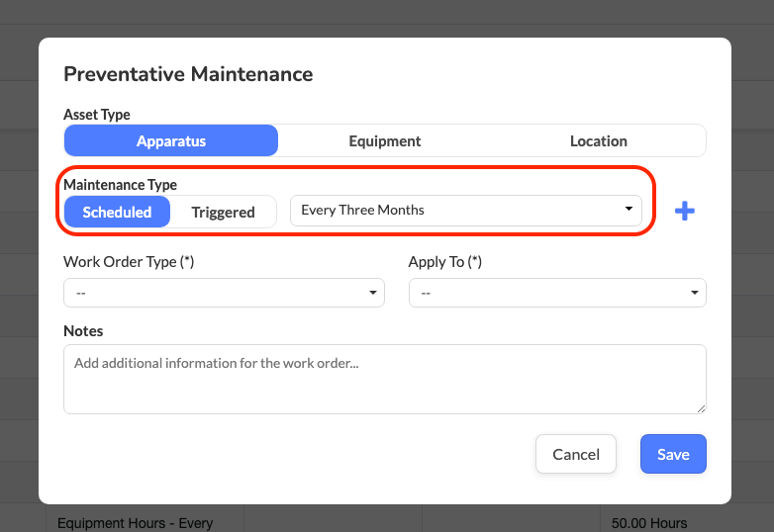Click the Preventative Maintenance dialog title
774x532 pixels.
tap(188, 74)
